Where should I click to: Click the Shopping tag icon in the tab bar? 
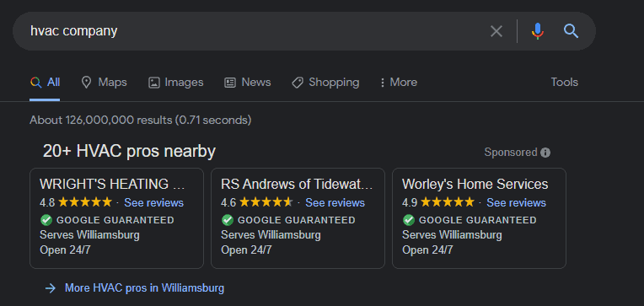[298, 83]
